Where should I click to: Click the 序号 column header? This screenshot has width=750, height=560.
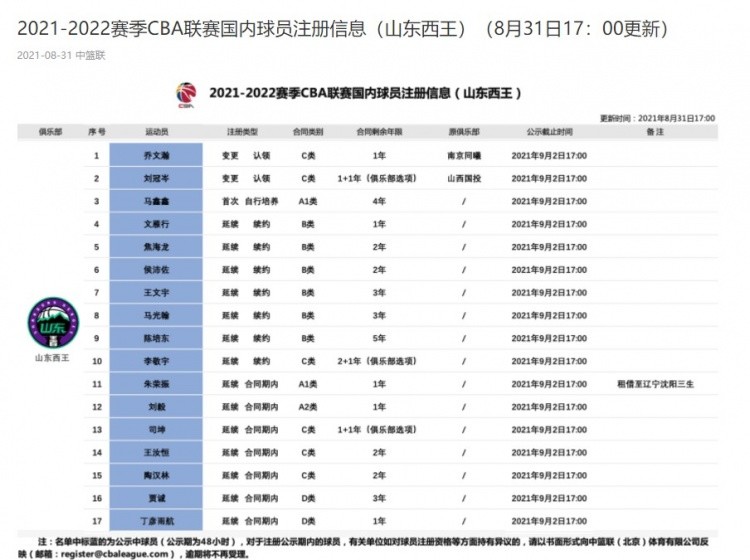(x=97, y=132)
